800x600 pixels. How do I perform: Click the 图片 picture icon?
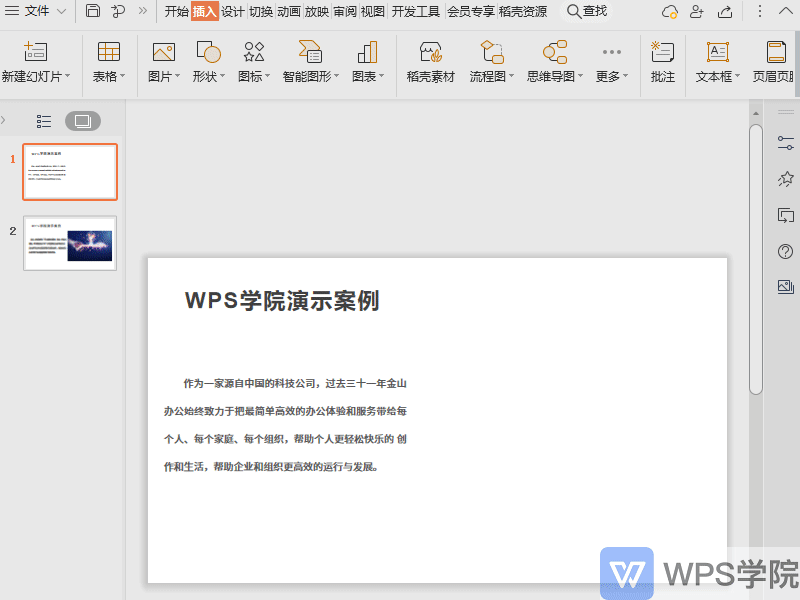click(x=164, y=52)
